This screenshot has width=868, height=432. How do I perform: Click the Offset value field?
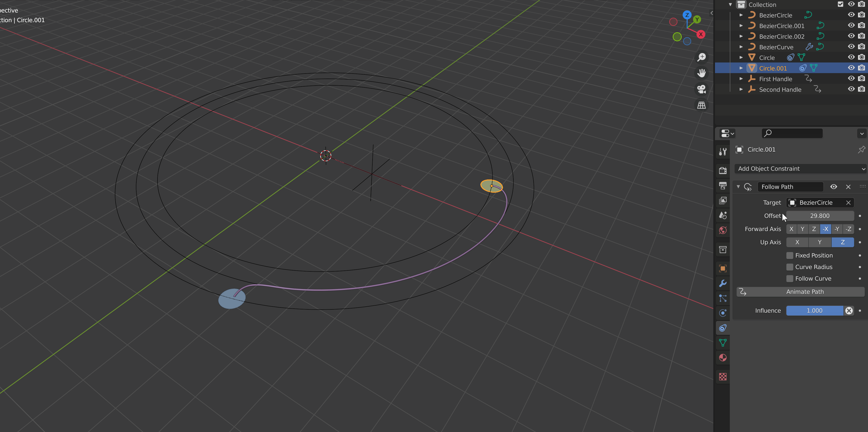pyautogui.click(x=820, y=216)
